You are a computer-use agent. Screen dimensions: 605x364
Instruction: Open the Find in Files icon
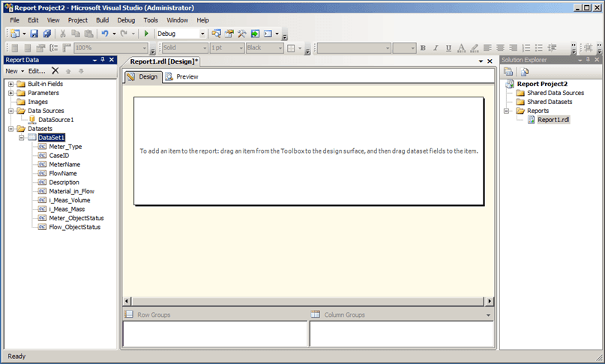(216, 34)
